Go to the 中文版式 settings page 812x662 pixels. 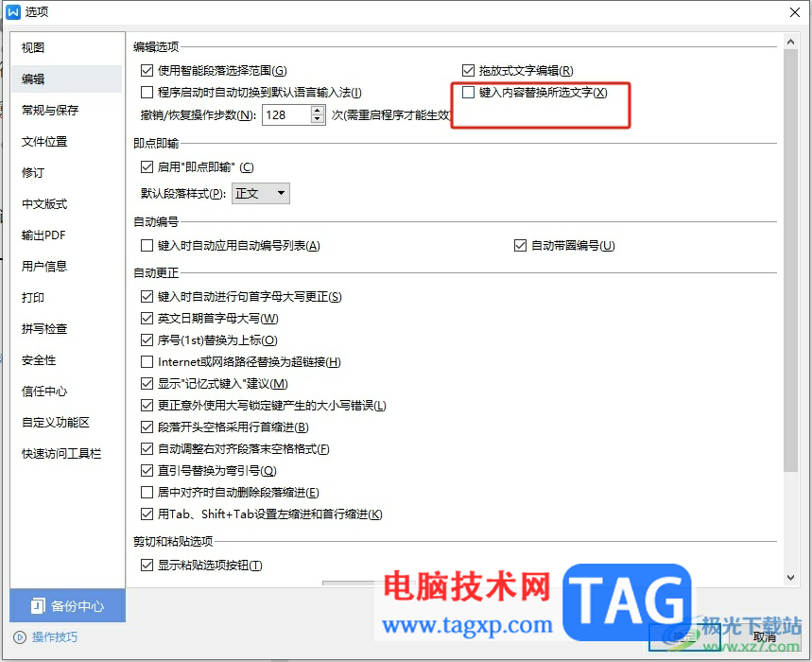(44, 203)
